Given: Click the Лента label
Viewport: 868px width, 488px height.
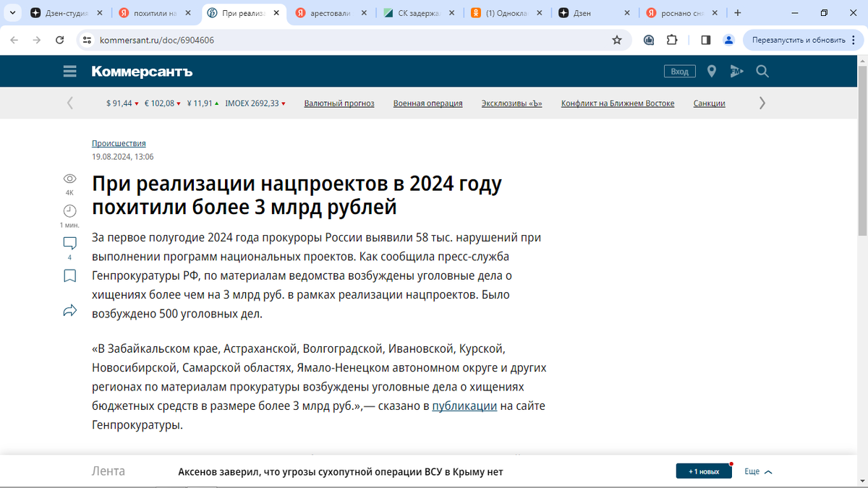Looking at the screenshot, I should click(x=109, y=471).
